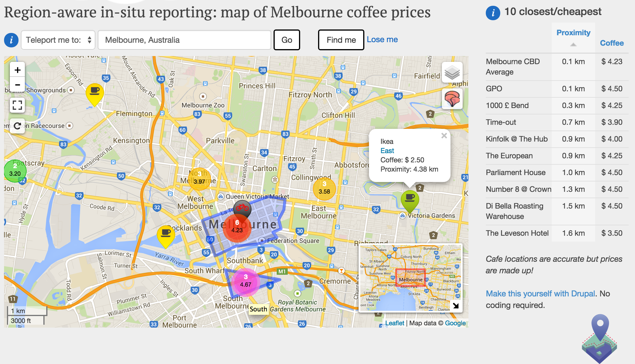Click the $ 3.50 price for Leveson Hotel
This screenshot has height=364, width=635.
point(612,233)
